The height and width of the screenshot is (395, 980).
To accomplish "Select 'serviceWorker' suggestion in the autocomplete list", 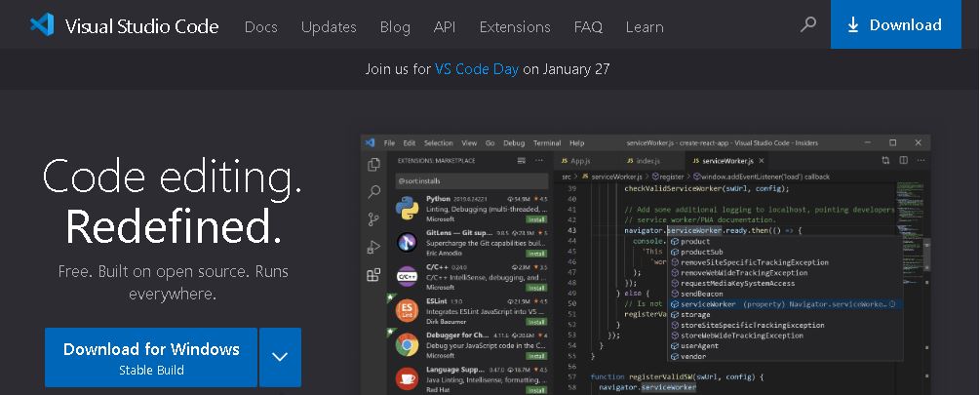I will coord(785,304).
